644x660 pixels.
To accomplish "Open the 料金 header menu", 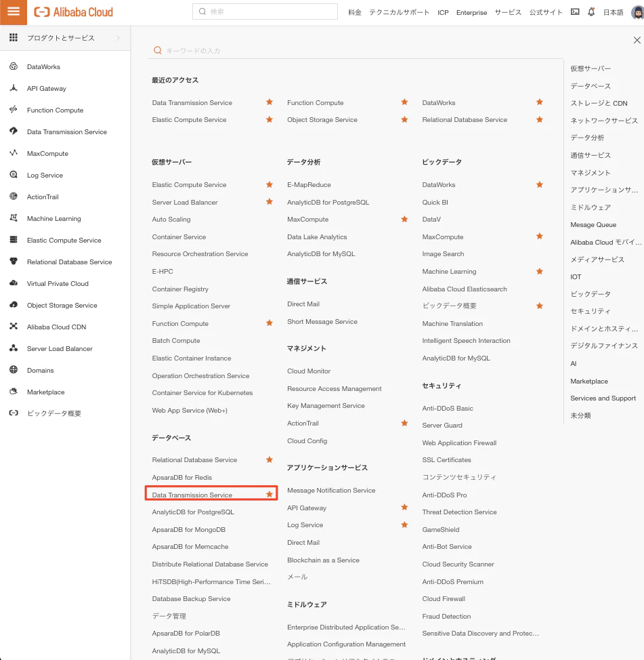I will [x=355, y=12].
